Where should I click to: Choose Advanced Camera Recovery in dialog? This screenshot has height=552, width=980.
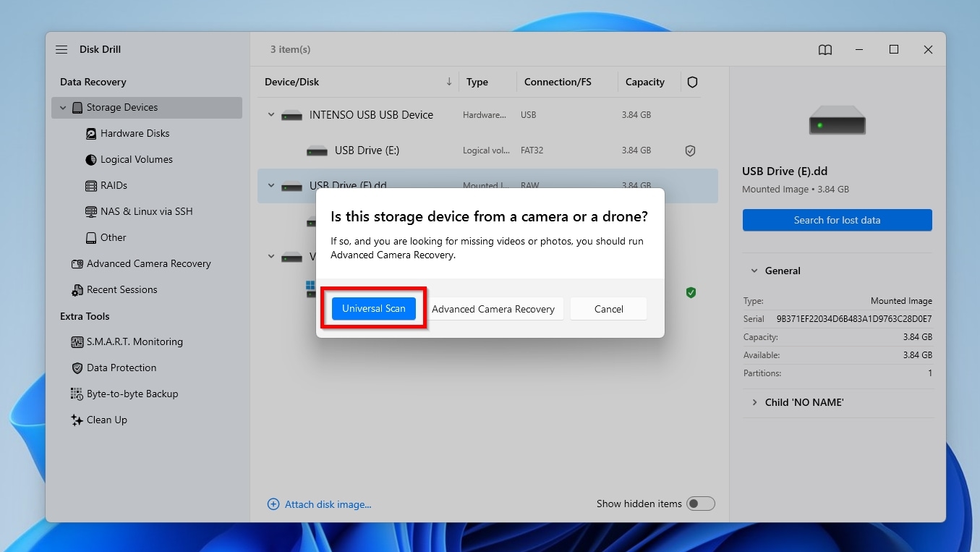tap(493, 309)
